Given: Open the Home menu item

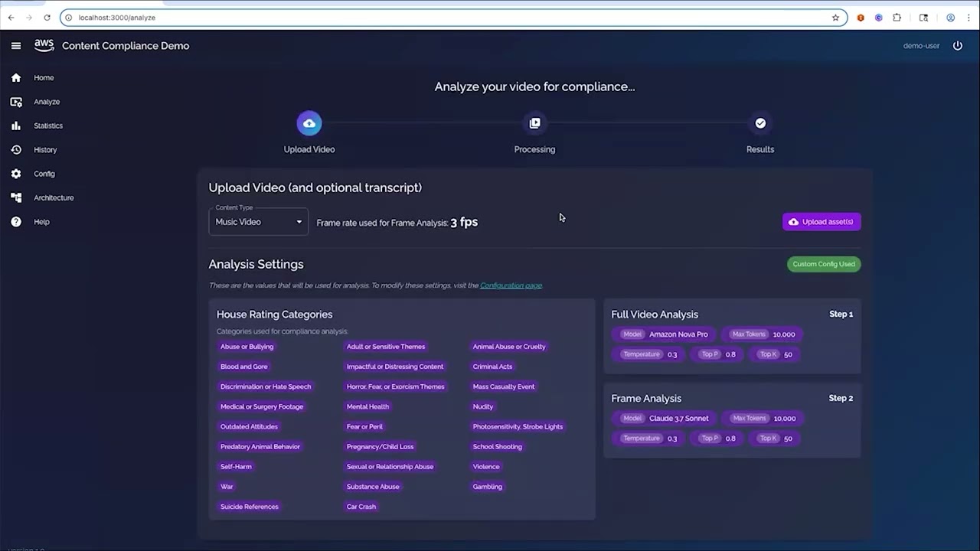Looking at the screenshot, I should tap(44, 77).
